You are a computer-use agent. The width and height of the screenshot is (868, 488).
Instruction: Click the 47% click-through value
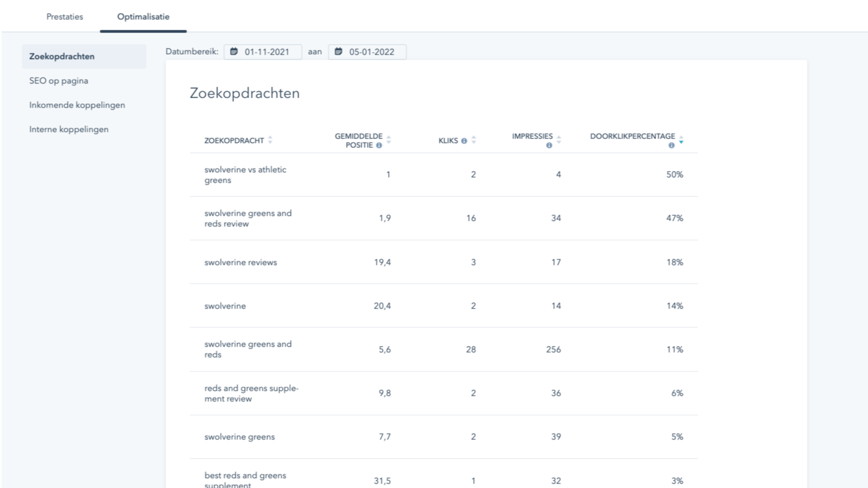point(675,218)
